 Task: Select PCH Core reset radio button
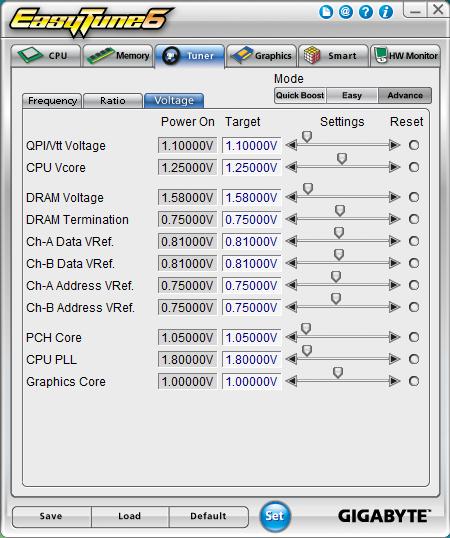click(x=414, y=337)
